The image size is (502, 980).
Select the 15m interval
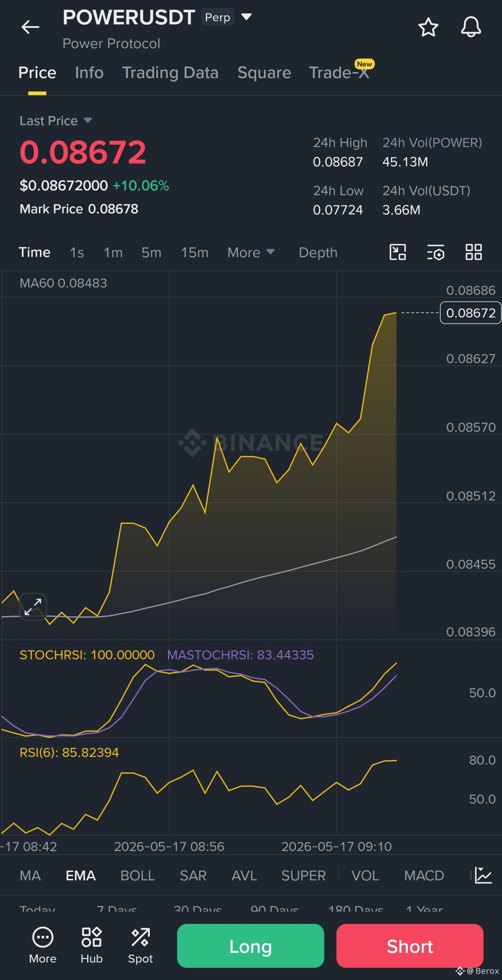(x=195, y=252)
